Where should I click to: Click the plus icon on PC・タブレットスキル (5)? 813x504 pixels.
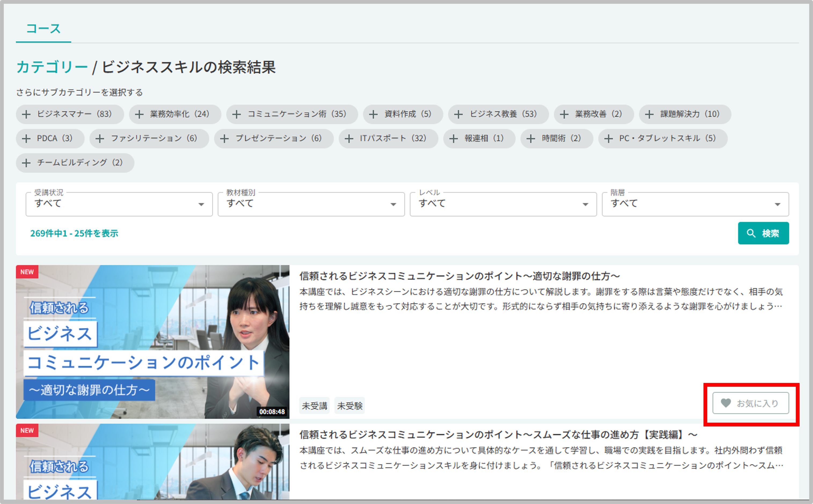pyautogui.click(x=608, y=139)
